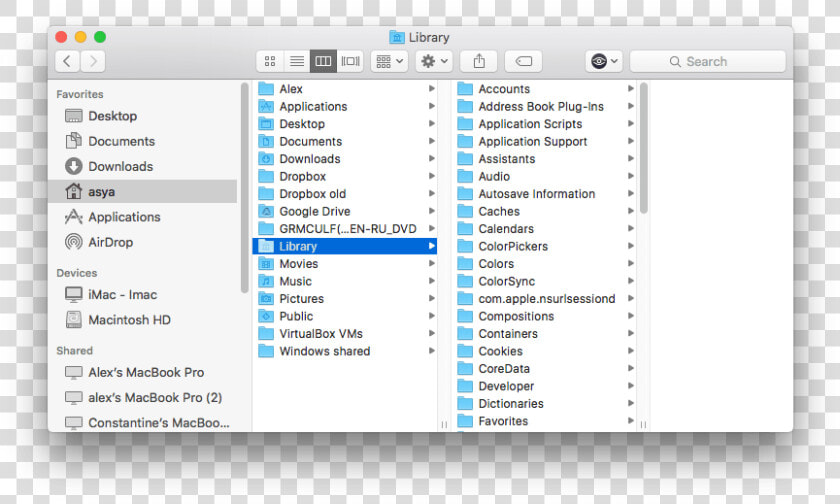Switch to list view in Finder toolbar
This screenshot has width=840, height=504.
297,61
